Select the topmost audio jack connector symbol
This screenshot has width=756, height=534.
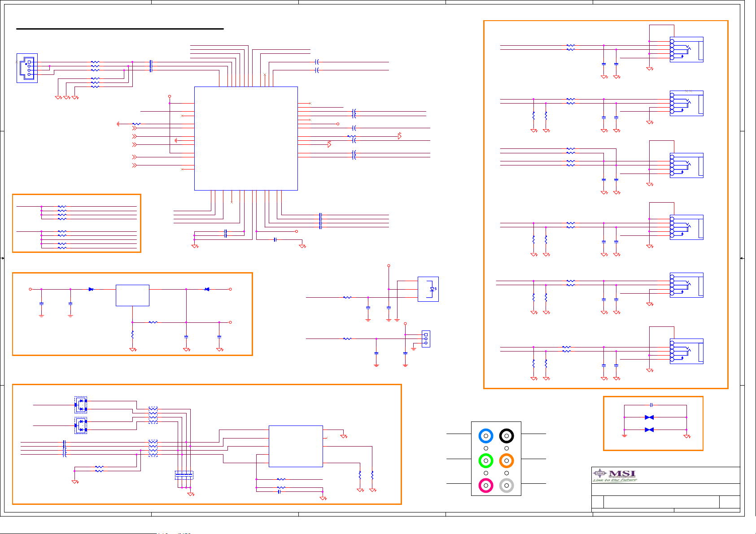click(686, 49)
